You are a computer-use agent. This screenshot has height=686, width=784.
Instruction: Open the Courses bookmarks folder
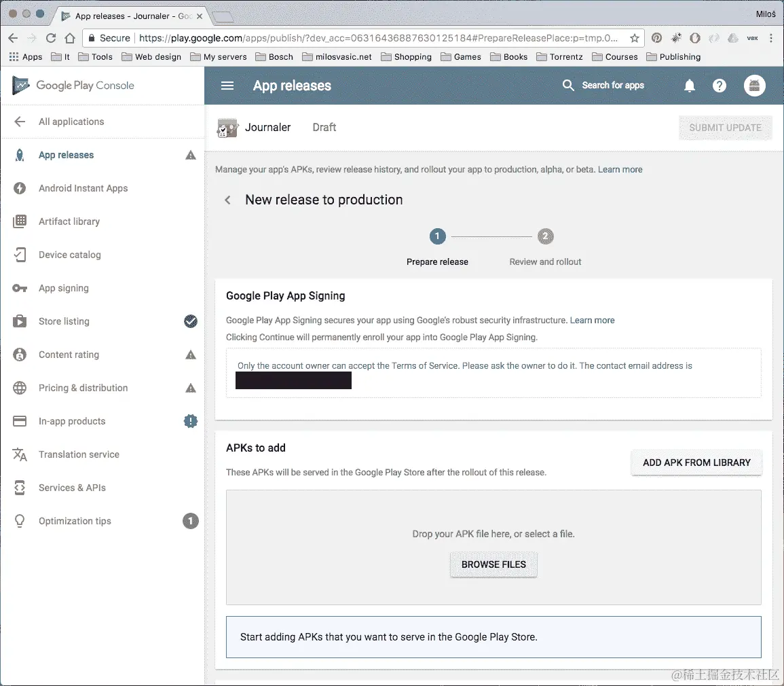coord(615,57)
